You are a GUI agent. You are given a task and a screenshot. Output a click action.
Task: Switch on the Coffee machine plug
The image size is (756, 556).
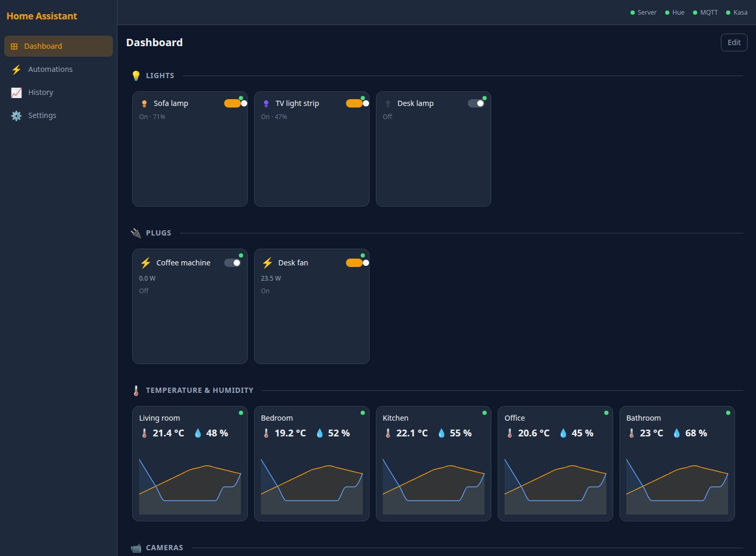233,263
